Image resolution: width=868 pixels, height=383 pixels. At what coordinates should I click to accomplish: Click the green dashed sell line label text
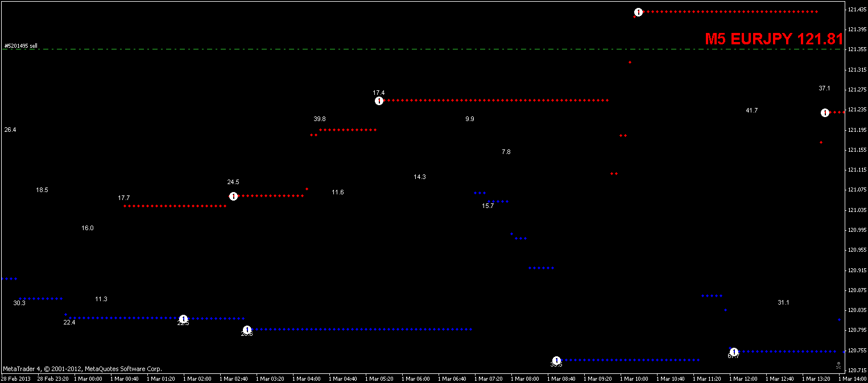[21, 44]
